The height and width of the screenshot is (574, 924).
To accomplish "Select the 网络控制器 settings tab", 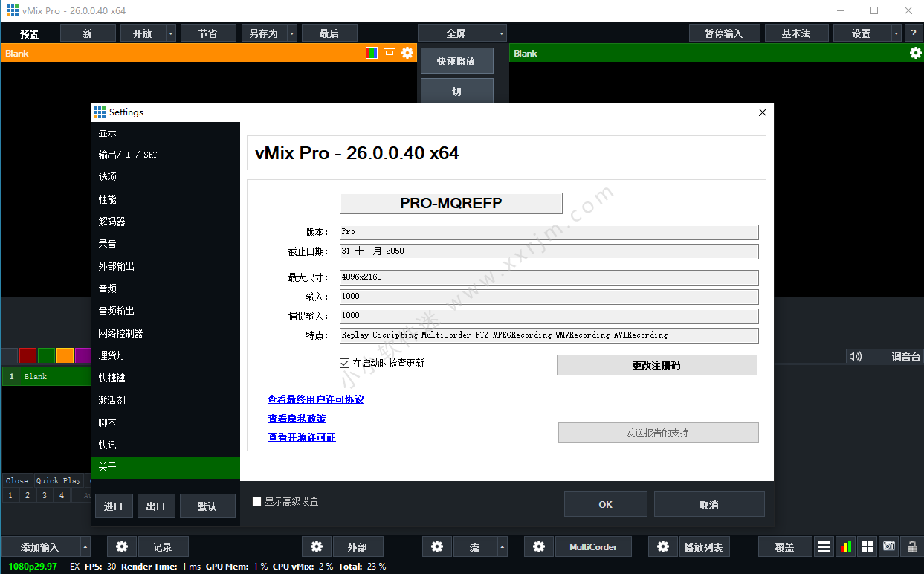I will point(166,333).
